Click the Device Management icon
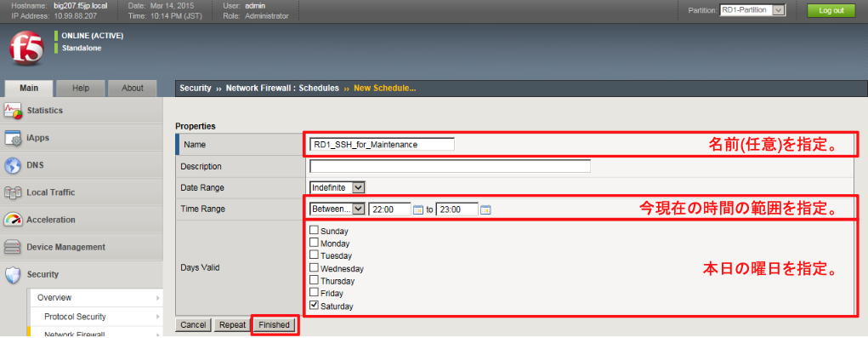This screenshot has width=868, height=338. point(13,247)
